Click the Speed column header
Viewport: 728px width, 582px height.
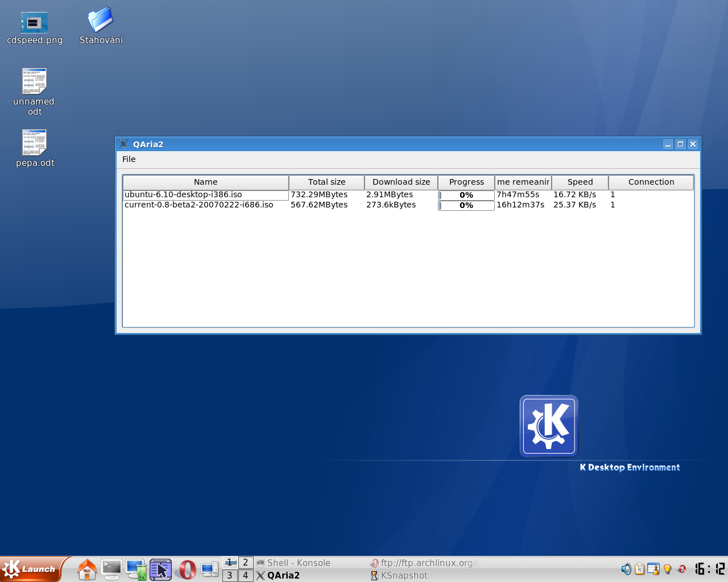click(x=580, y=182)
